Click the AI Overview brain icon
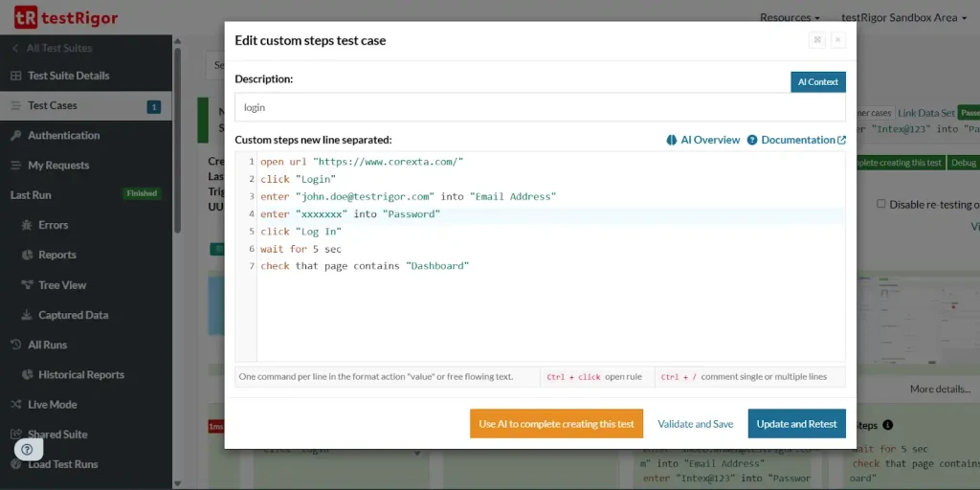The image size is (980, 490). point(672,140)
